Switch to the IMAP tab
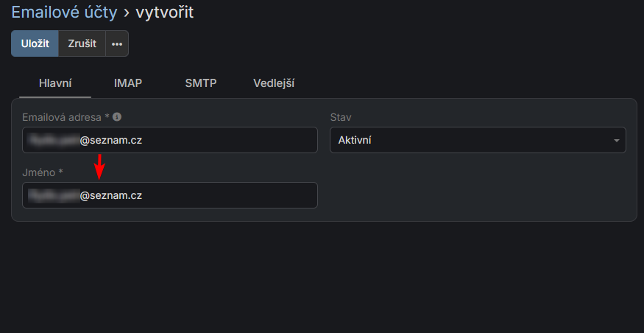Viewport: 644px width, 333px height. (128, 83)
